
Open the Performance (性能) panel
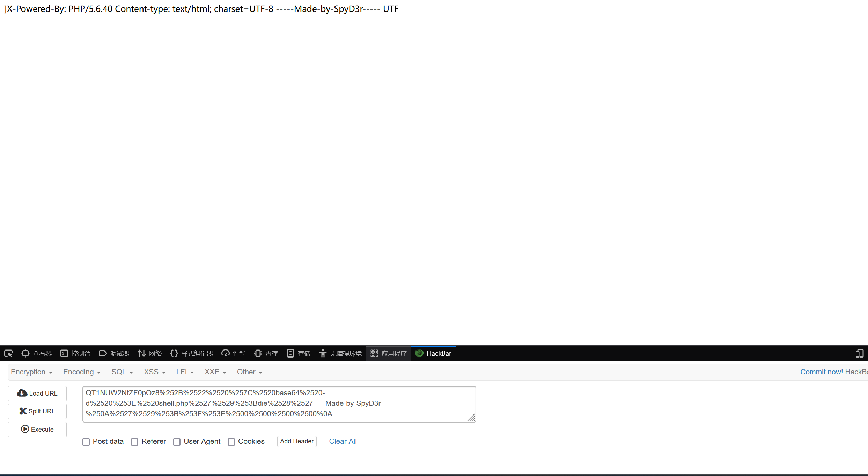point(234,353)
